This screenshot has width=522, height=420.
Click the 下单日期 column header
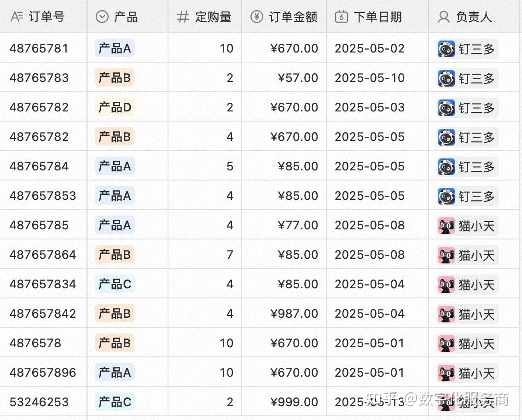tap(377, 16)
